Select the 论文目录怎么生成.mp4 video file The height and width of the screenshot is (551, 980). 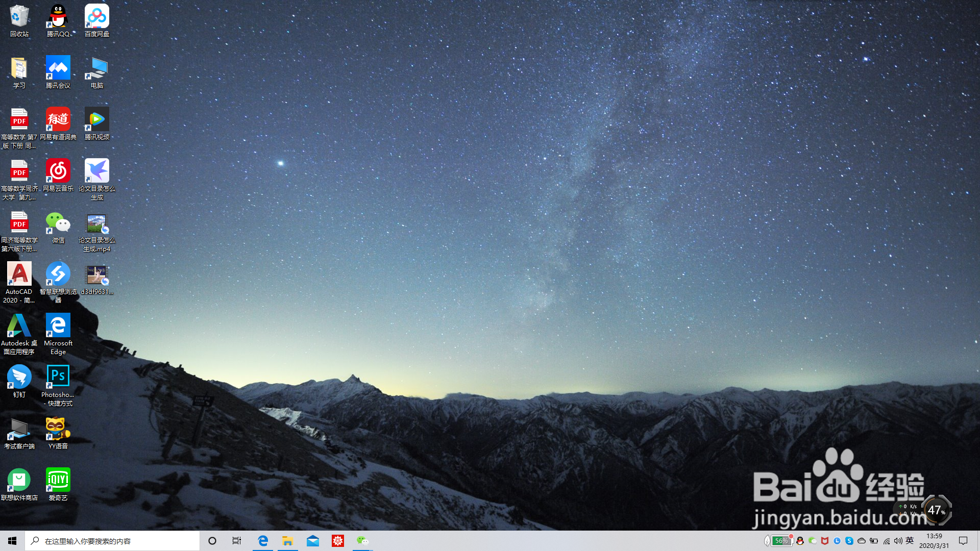coord(96,223)
